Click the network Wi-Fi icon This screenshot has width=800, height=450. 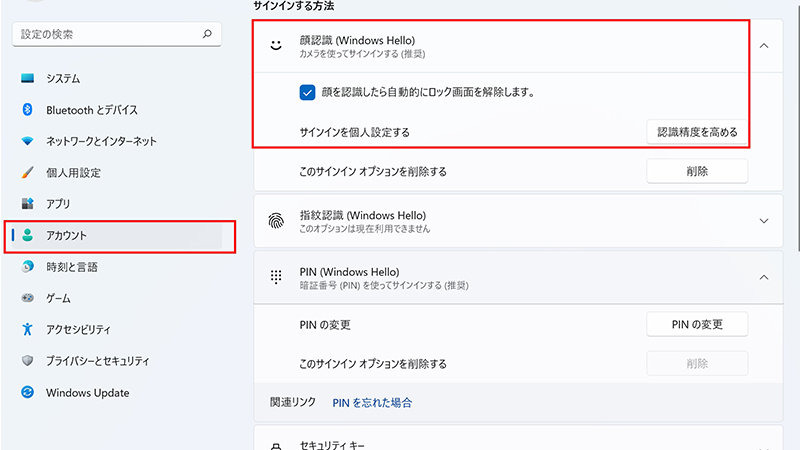coord(28,141)
